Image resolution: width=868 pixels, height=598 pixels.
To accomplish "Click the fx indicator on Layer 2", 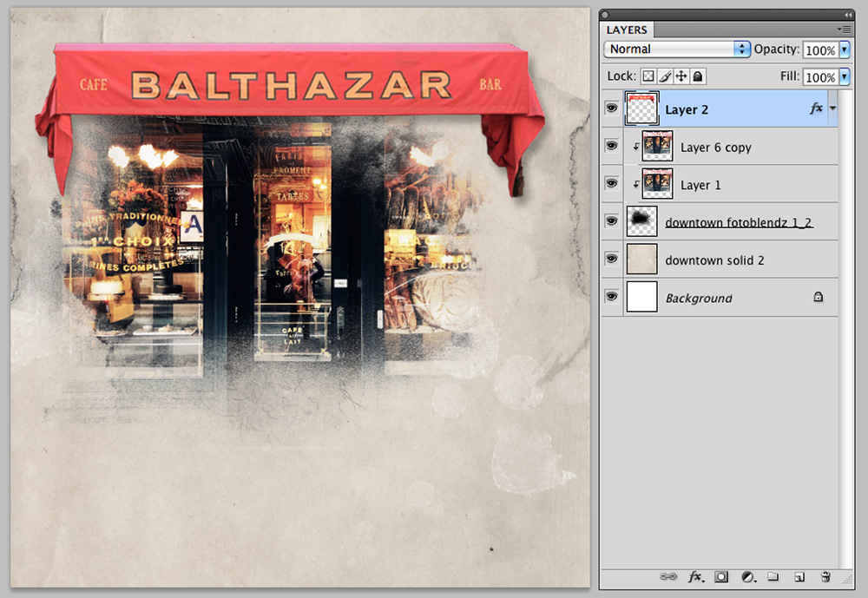I will [816, 108].
